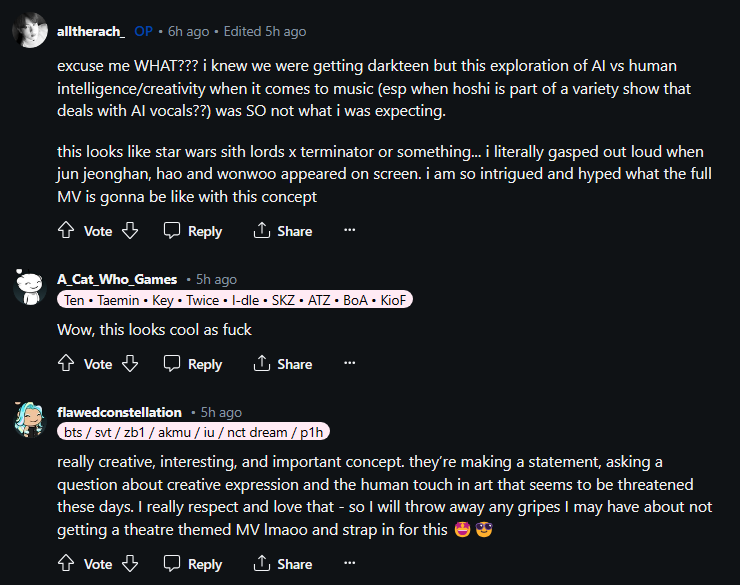Downvote A_Cat_Who_Games's comment
This screenshot has height=585, width=740.
tap(129, 364)
